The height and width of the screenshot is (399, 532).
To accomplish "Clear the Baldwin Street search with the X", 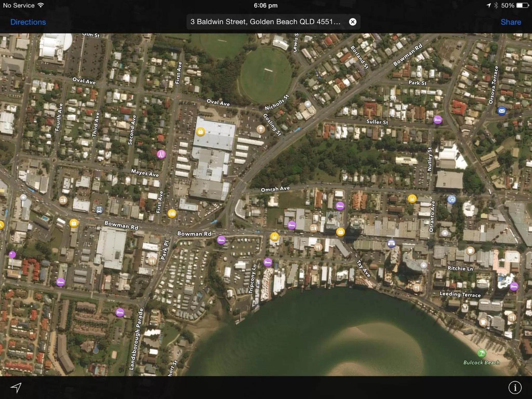I will click(353, 22).
